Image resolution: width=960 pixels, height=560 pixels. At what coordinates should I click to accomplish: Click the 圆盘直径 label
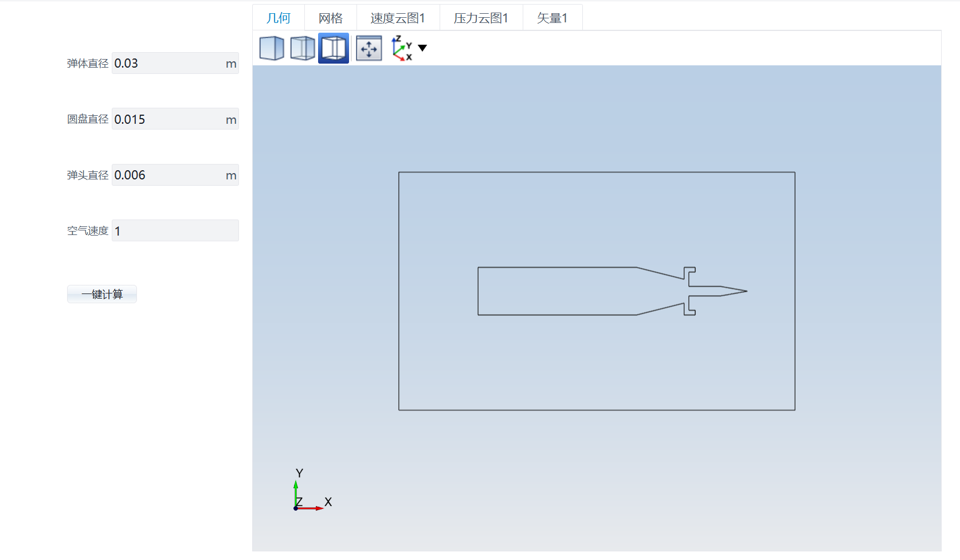coord(88,119)
